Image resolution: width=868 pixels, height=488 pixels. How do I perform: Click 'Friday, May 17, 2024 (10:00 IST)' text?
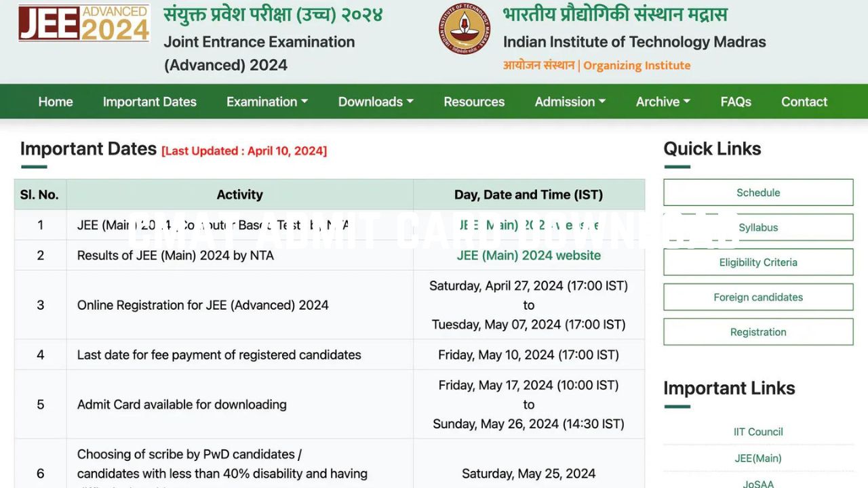[529, 385]
